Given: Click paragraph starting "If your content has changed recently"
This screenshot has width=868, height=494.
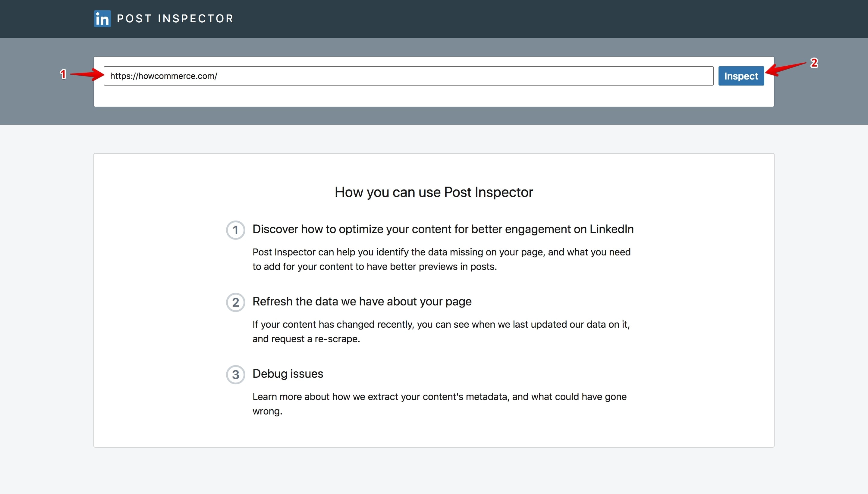Looking at the screenshot, I should point(441,332).
